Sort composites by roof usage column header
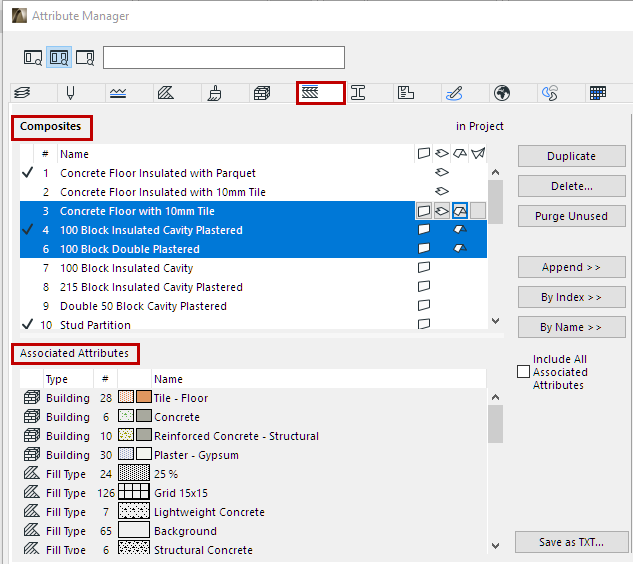The image size is (633, 564). (460, 153)
